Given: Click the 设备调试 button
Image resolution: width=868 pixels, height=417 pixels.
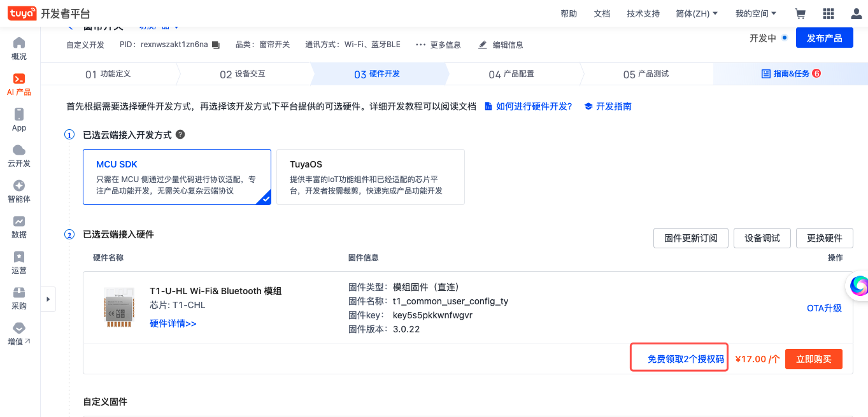Looking at the screenshot, I should (x=762, y=238).
